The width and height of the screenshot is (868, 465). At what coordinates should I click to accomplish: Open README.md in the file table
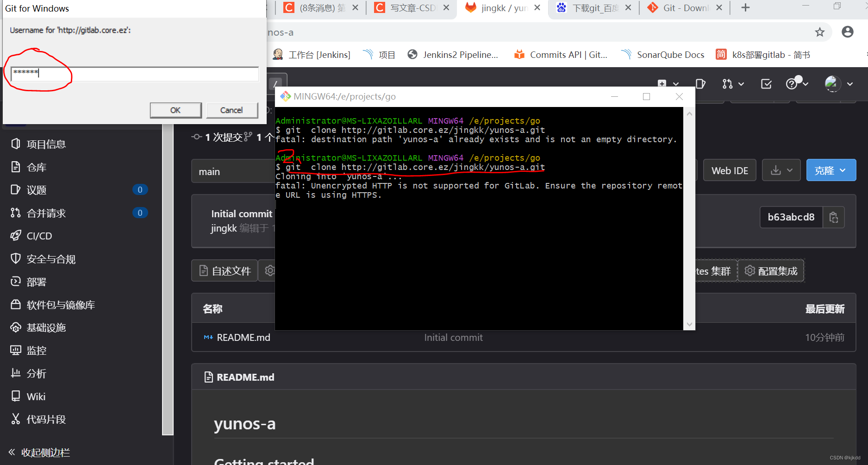(244, 338)
